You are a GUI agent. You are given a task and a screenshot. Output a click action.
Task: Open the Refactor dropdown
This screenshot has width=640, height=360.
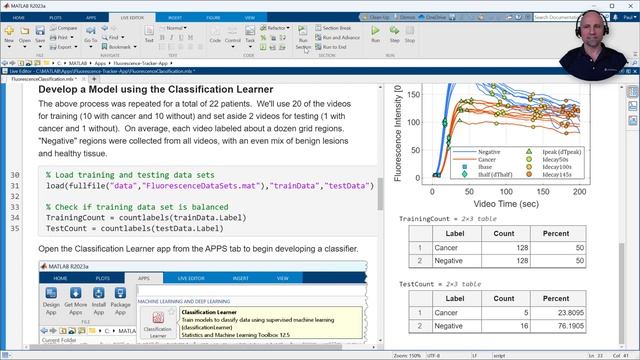pyautogui.click(x=275, y=28)
